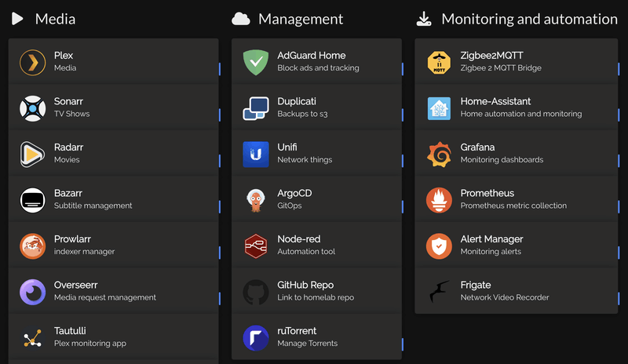Open the Sonarr title link

click(x=68, y=101)
